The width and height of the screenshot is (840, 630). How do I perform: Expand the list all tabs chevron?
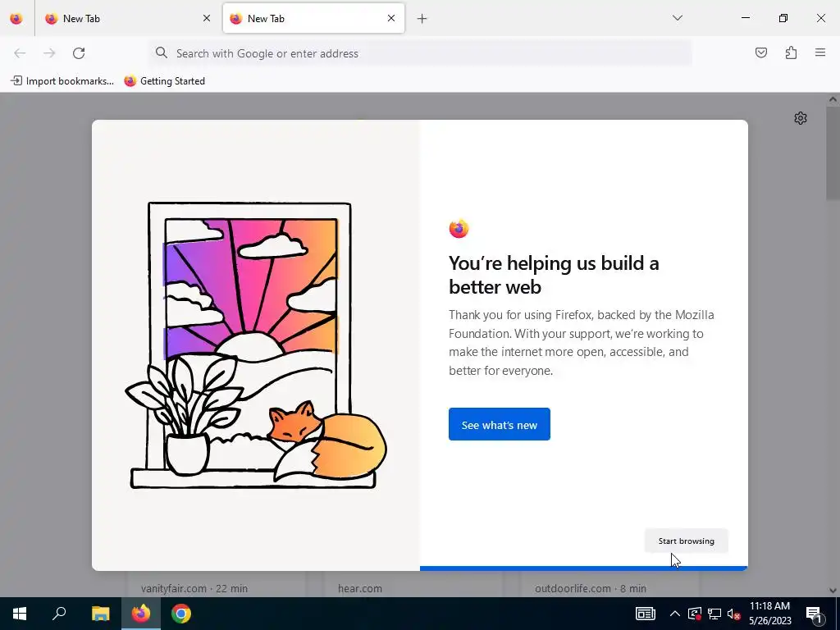pyautogui.click(x=677, y=18)
